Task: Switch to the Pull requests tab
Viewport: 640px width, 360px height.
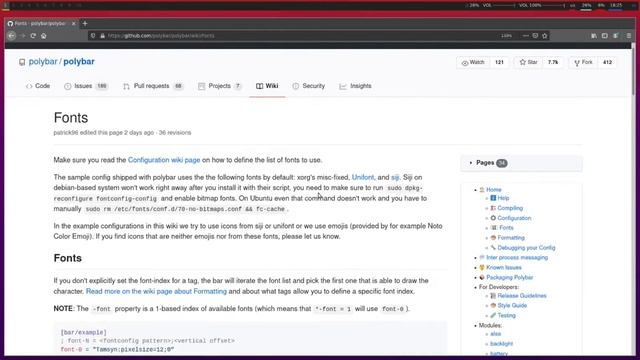Action: point(153,86)
